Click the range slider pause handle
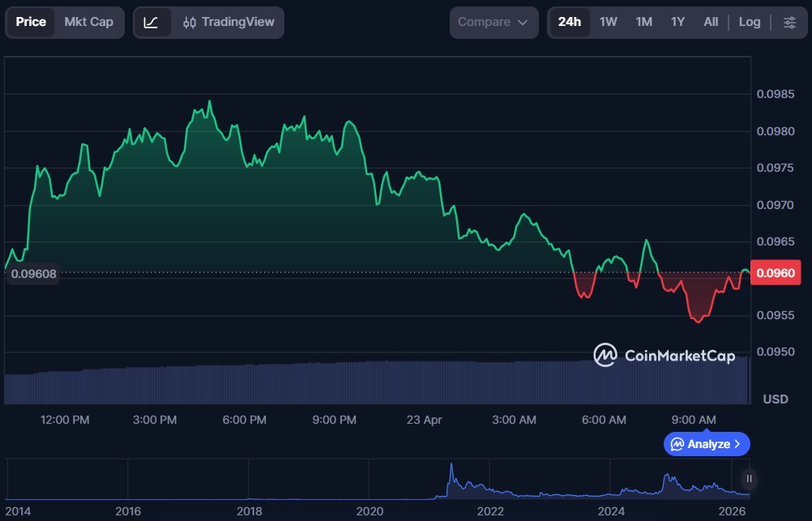Viewport: 812px width, 521px height. pos(749,479)
